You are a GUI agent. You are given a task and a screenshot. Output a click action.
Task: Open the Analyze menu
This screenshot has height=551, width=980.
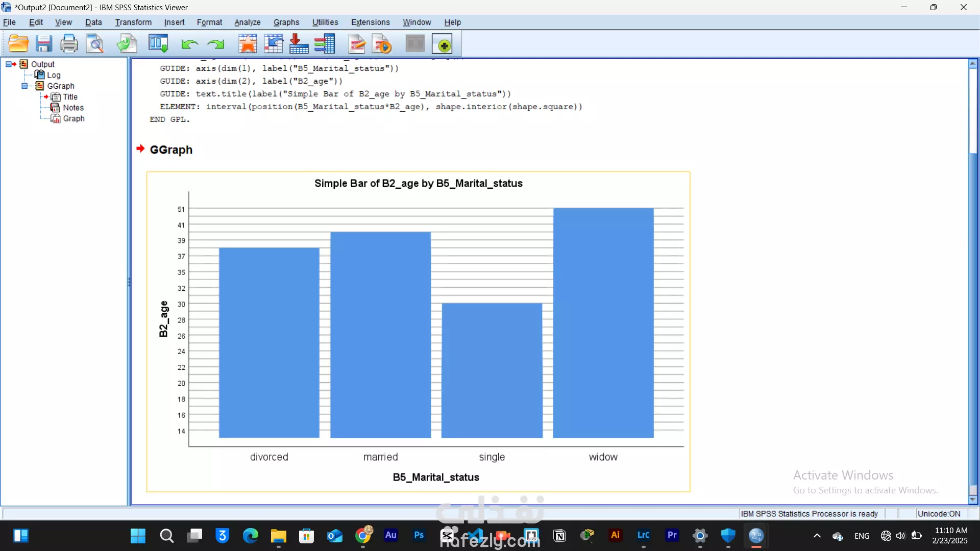tap(247, 22)
